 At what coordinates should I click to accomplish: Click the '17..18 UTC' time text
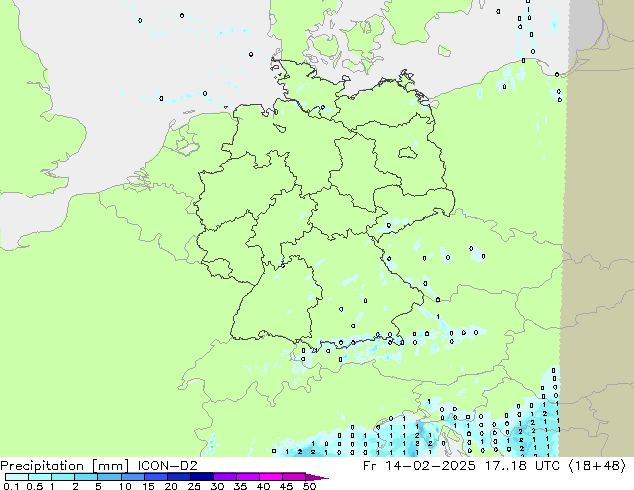[x=522, y=466]
